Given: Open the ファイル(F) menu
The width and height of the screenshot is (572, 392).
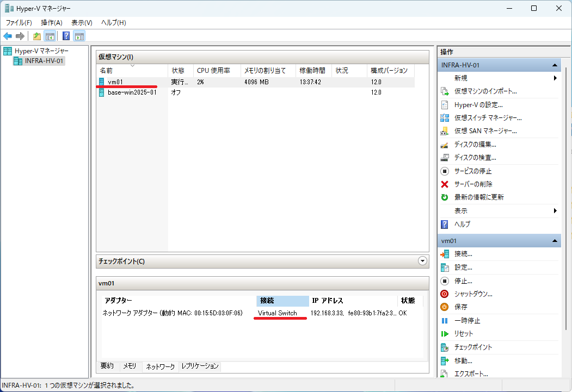Looking at the screenshot, I should coord(19,23).
